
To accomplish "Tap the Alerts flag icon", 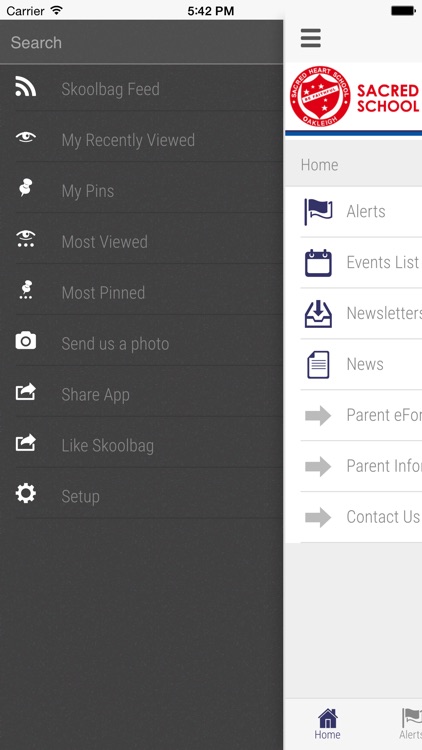I will point(318,211).
